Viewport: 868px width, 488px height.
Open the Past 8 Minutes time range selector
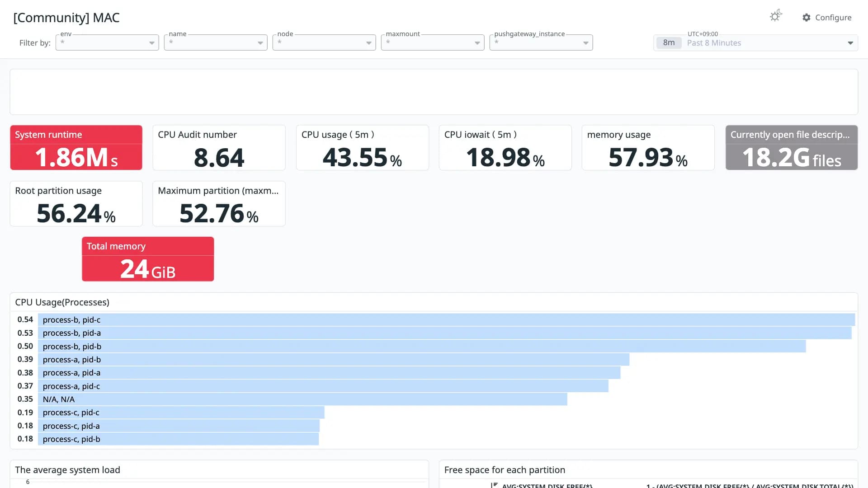point(755,43)
